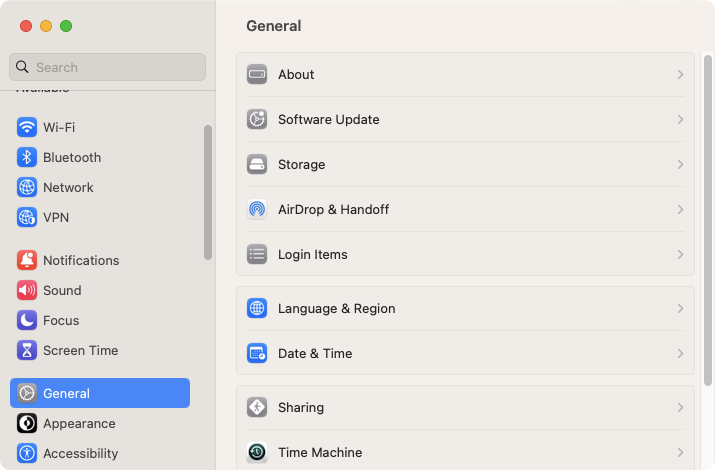Screen dimensions: 715x470
Task: Click the Search input field
Action: (108, 67)
